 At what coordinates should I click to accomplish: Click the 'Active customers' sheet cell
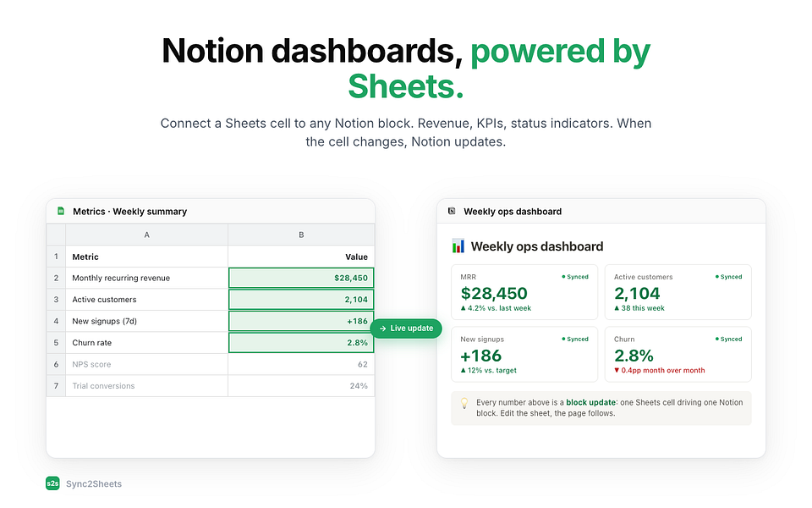[146, 300]
